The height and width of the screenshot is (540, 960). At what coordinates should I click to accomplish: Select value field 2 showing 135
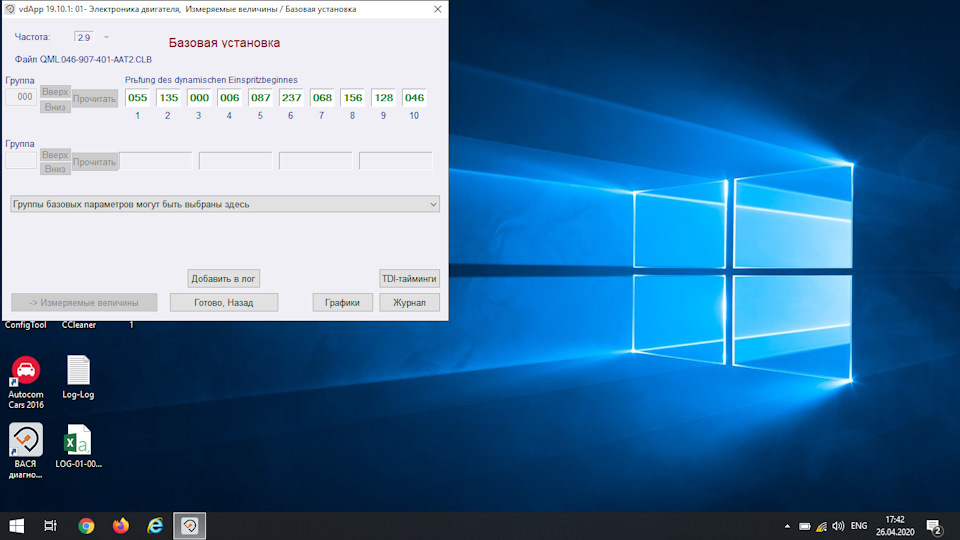pyautogui.click(x=168, y=97)
